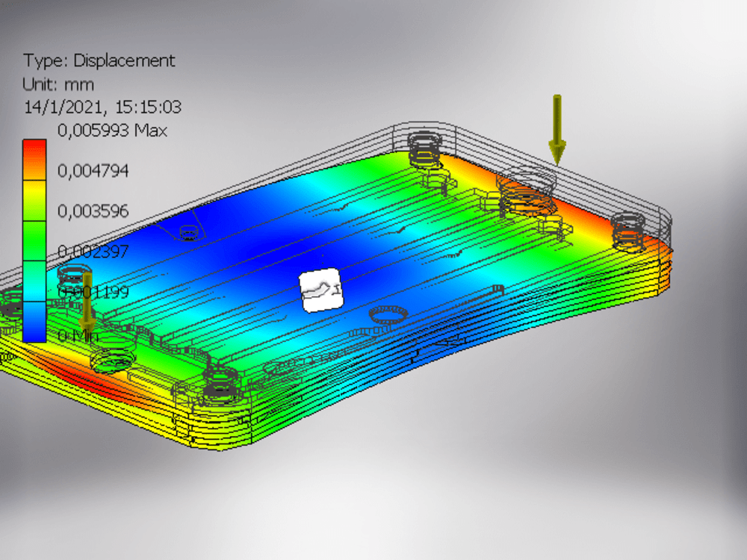Click the yellow-green segment of the color bar

(34, 200)
